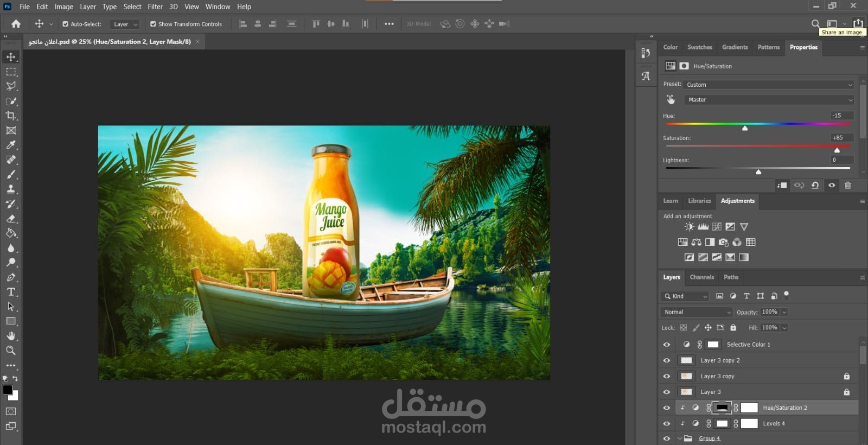Select the Quick Selection tool
The height and width of the screenshot is (445, 868).
11,101
